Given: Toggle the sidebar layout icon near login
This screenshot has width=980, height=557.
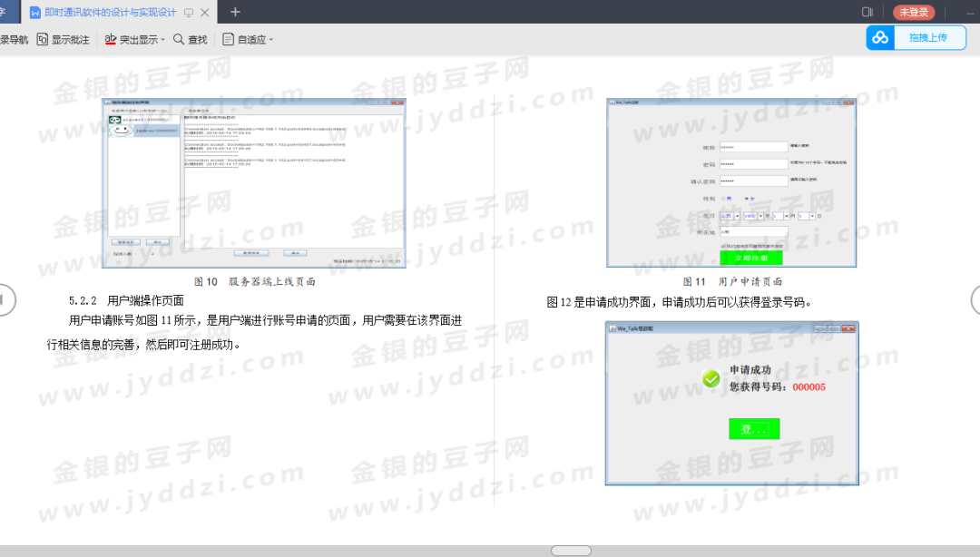Looking at the screenshot, I should [x=867, y=12].
